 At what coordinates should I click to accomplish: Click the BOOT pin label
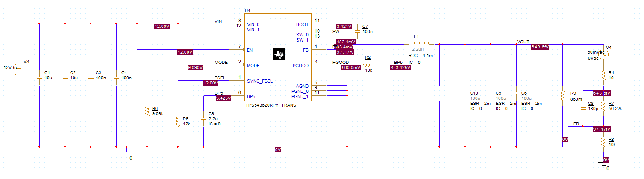point(302,24)
